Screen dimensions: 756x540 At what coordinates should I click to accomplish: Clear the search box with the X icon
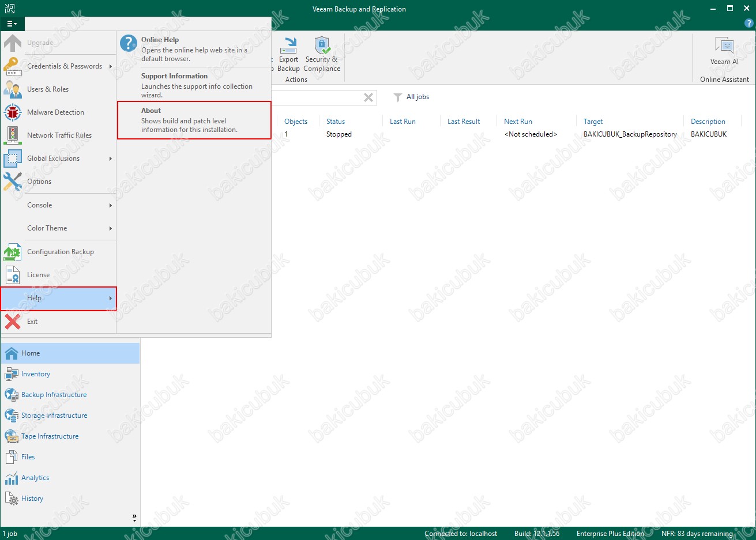point(368,97)
